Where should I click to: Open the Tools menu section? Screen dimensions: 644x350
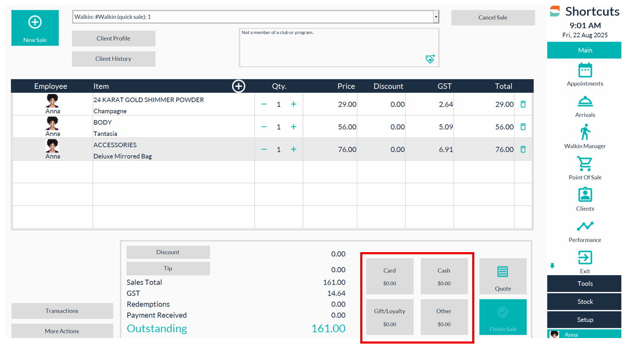pyautogui.click(x=584, y=284)
